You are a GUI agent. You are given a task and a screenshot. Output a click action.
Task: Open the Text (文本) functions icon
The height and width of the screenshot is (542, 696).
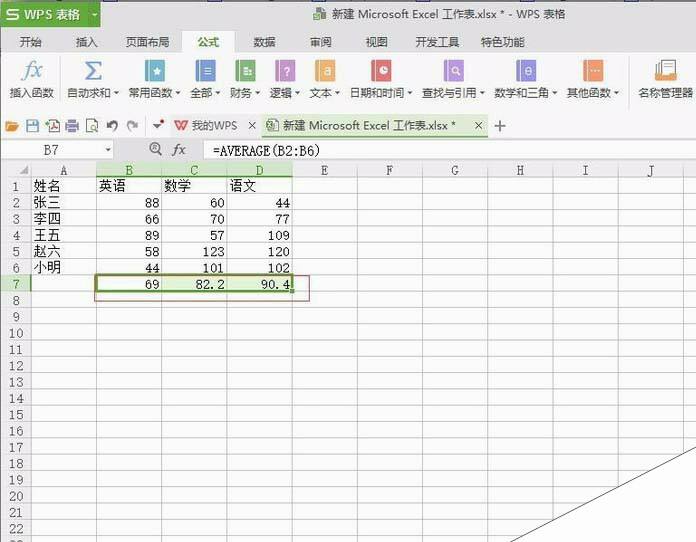pos(325,71)
